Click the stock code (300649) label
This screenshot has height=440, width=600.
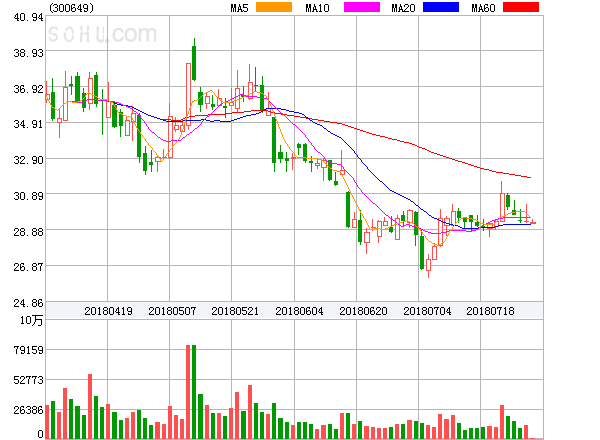click(71, 8)
